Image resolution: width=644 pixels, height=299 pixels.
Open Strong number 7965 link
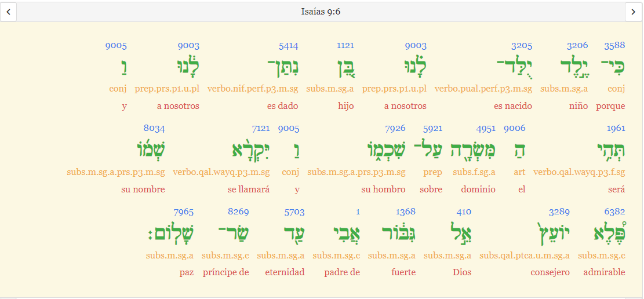(x=184, y=212)
